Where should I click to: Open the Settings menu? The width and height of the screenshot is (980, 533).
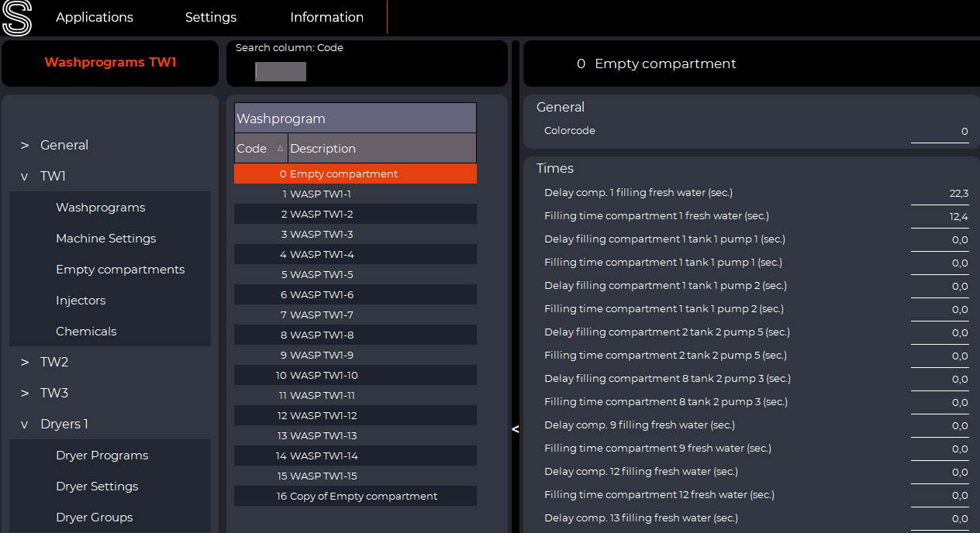pos(211,17)
